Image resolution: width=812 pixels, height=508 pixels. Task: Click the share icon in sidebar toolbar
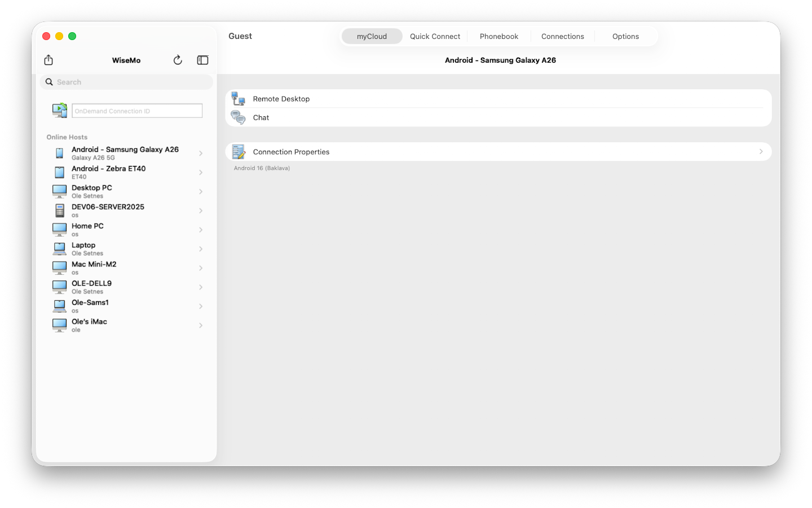pos(48,60)
